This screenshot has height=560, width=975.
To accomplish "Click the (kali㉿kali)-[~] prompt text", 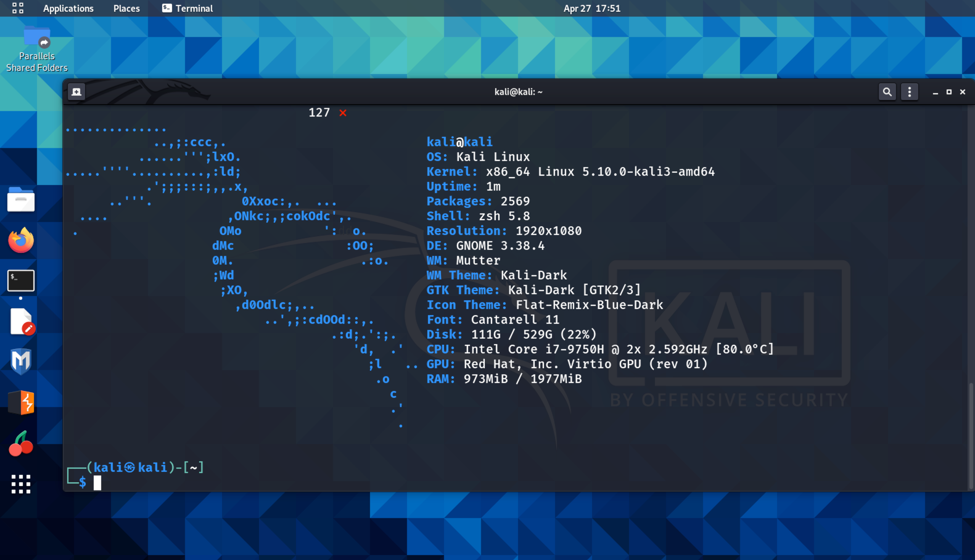I will [x=145, y=468].
